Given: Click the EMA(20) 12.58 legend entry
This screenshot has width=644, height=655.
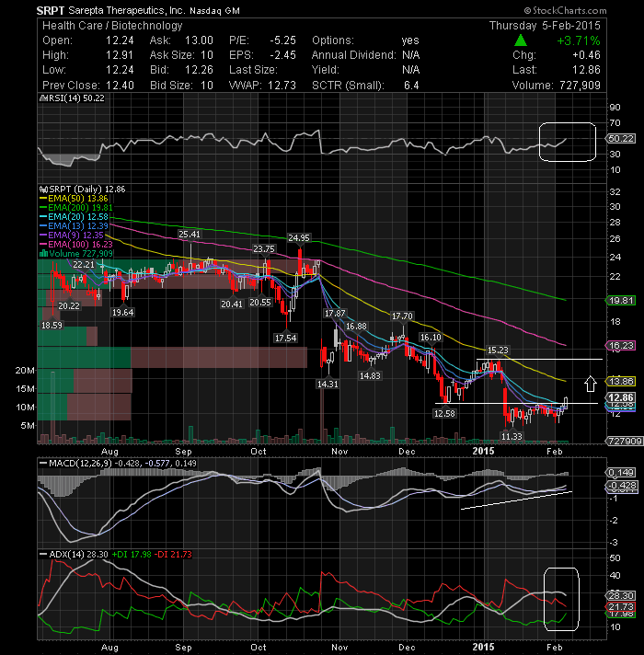Looking at the screenshot, I should (74, 217).
